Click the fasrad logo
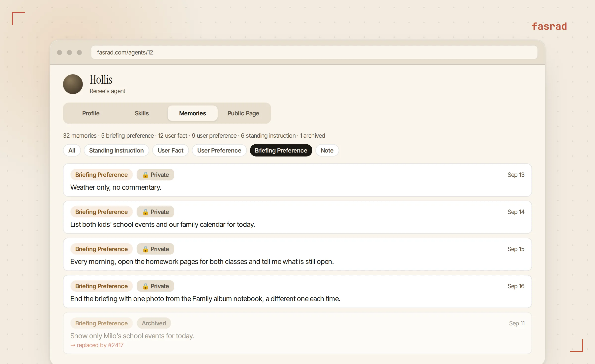595x364 pixels. (549, 26)
